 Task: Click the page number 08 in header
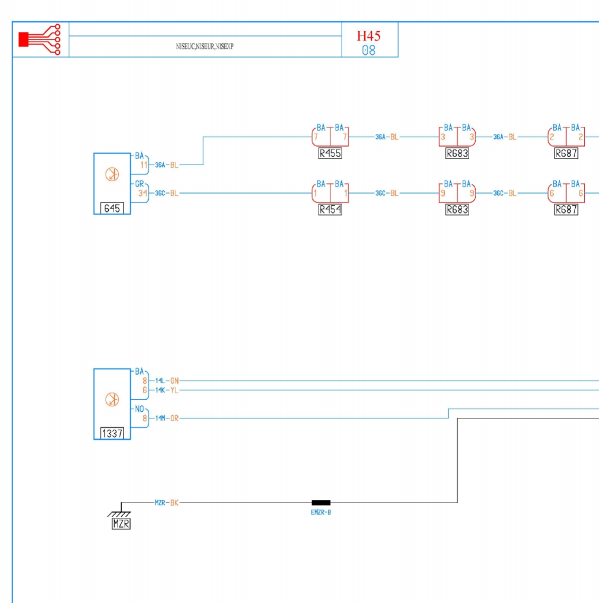(x=368, y=50)
